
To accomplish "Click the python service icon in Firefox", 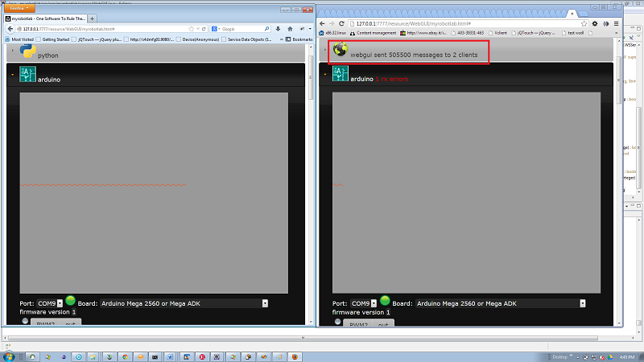I will pos(27,51).
